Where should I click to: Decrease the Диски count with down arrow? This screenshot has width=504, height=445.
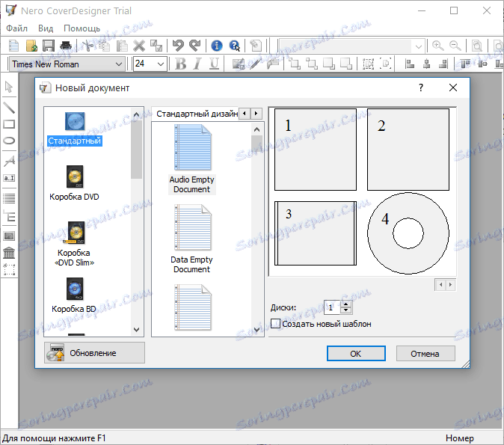pyautogui.click(x=346, y=310)
